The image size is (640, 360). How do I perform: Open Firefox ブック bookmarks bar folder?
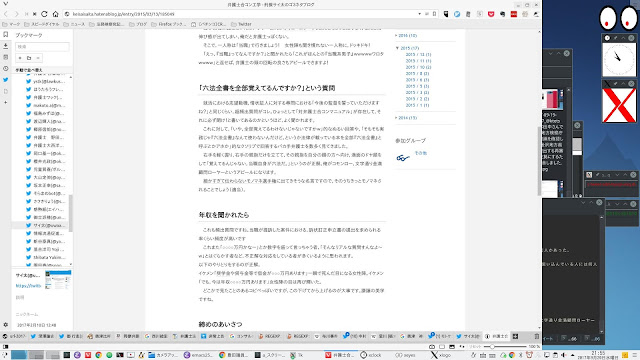(169, 24)
